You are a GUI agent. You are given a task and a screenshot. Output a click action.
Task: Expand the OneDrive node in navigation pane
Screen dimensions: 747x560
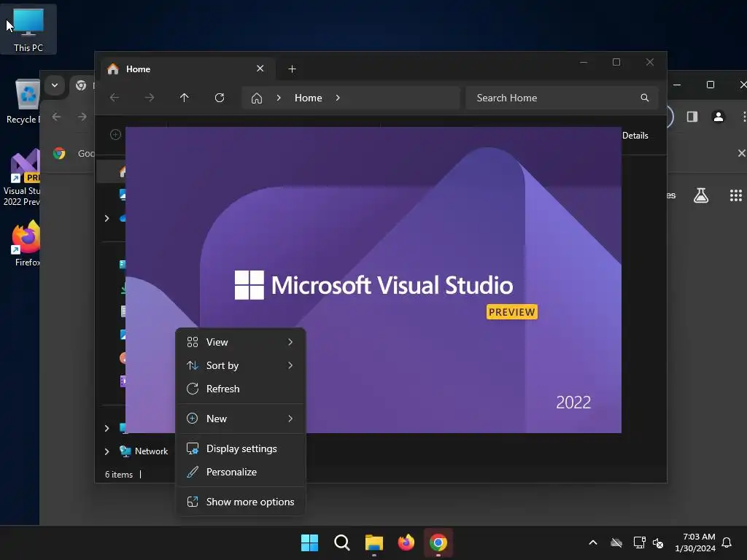click(107, 218)
